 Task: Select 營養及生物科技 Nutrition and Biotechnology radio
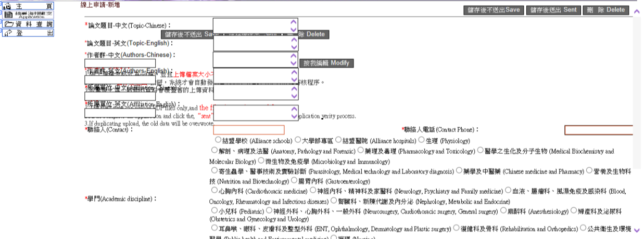[x=589, y=170]
